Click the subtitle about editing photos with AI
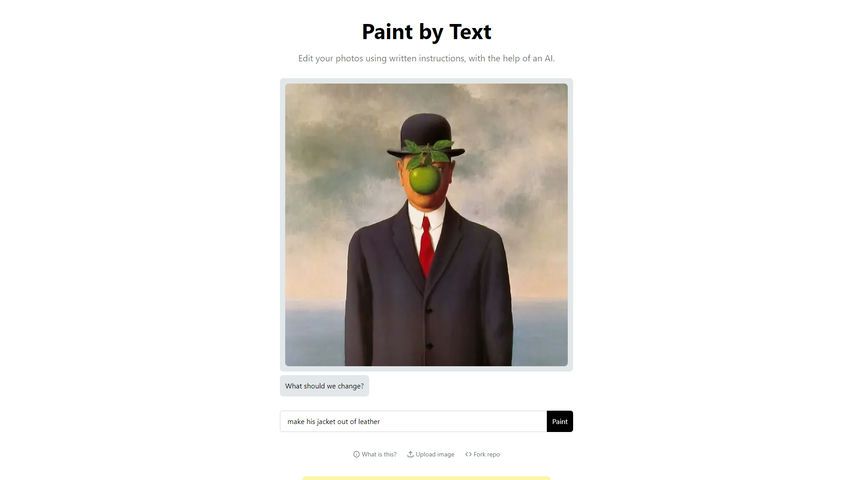Image resolution: width=853 pixels, height=480 pixels. pos(426,58)
